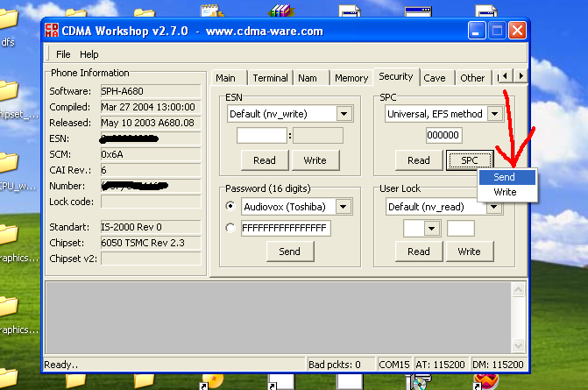Click the CDMA Workshop title bar icon
The image size is (588, 390).
point(52,31)
